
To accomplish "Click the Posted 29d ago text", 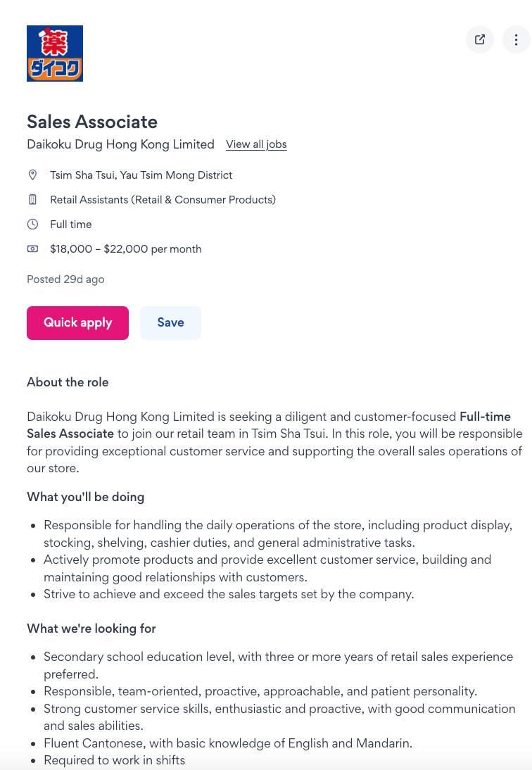I will [x=65, y=279].
